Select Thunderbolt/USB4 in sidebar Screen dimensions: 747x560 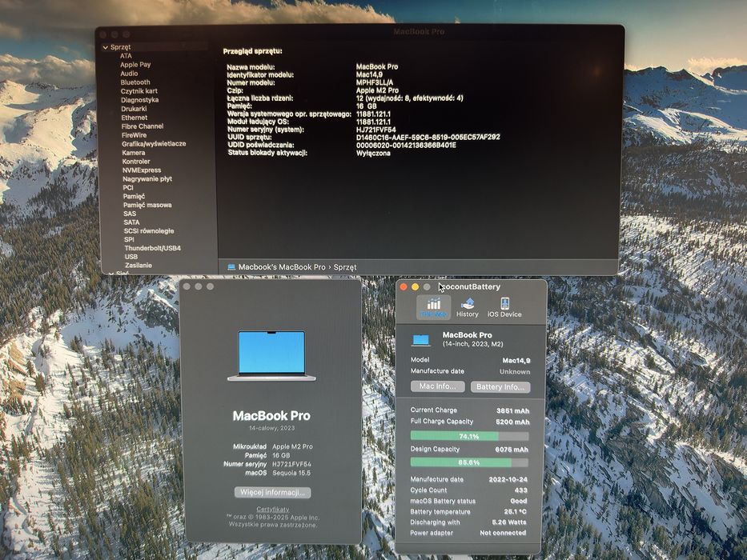tap(153, 248)
